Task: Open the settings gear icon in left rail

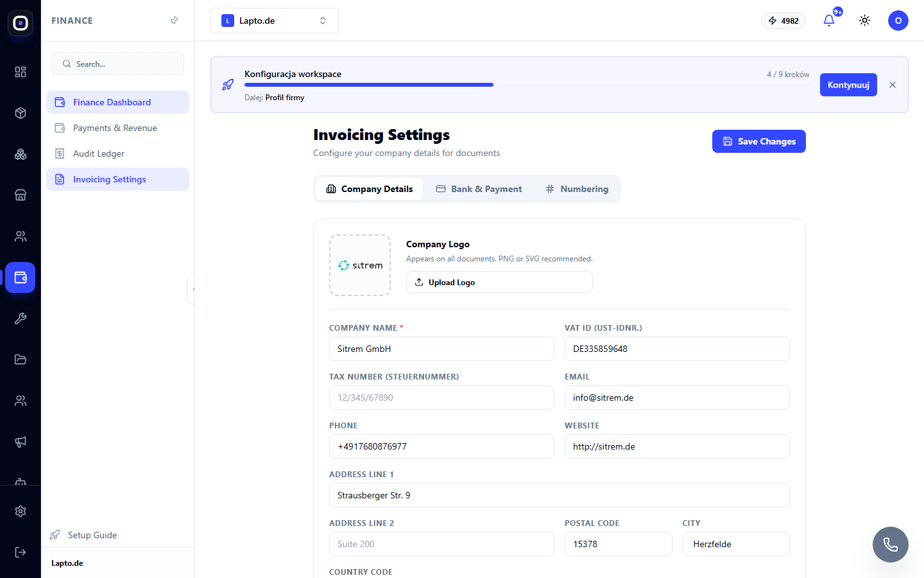Action: 21,511
